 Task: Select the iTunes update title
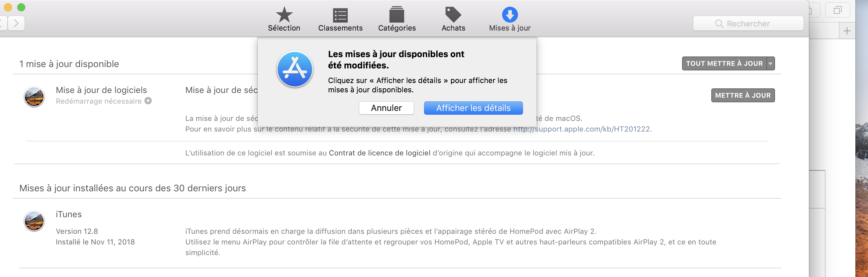69,214
